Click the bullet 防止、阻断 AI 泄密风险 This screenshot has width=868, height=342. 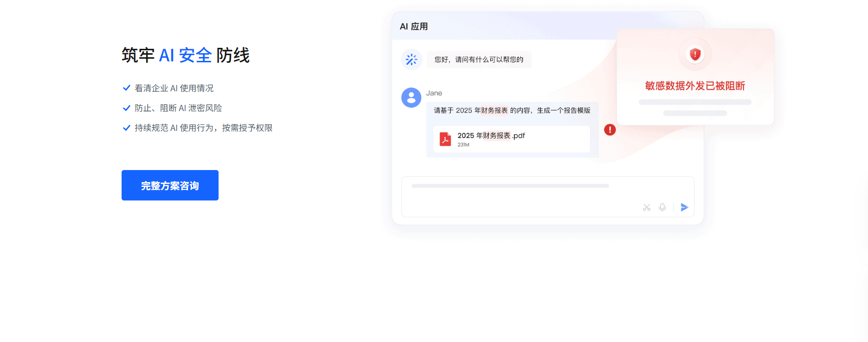[x=178, y=108]
